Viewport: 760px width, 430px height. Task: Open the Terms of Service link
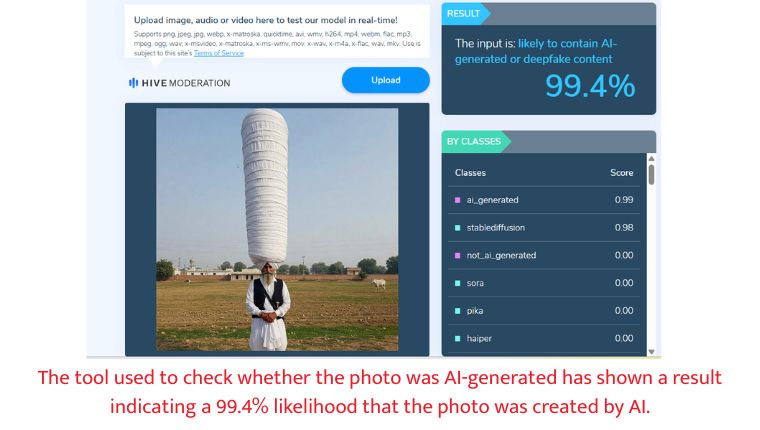219,53
